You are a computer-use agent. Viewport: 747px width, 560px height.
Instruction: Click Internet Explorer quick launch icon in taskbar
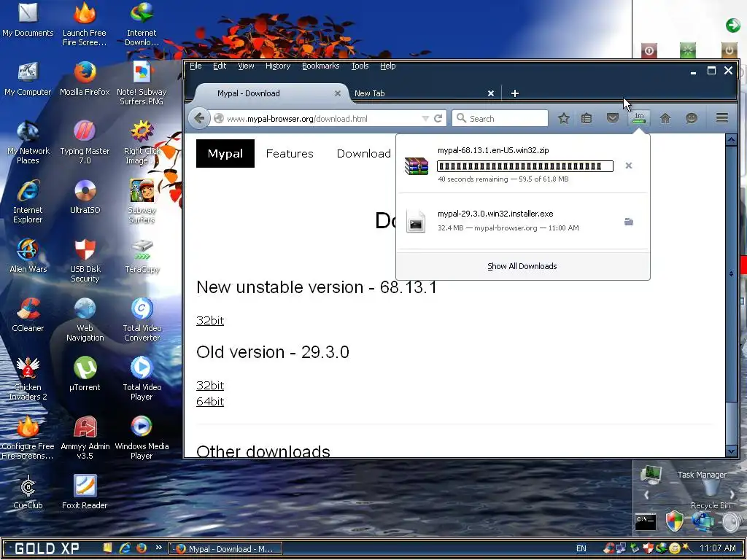(x=125, y=548)
